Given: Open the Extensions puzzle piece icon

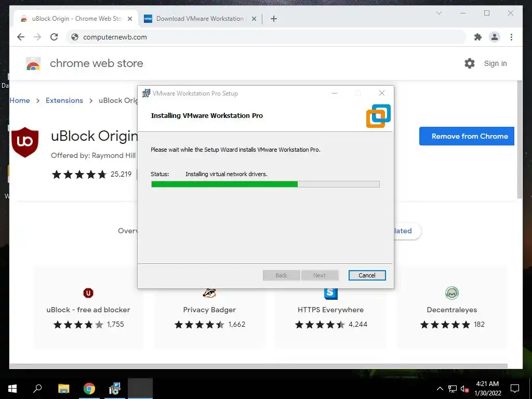Looking at the screenshot, I should pyautogui.click(x=478, y=37).
